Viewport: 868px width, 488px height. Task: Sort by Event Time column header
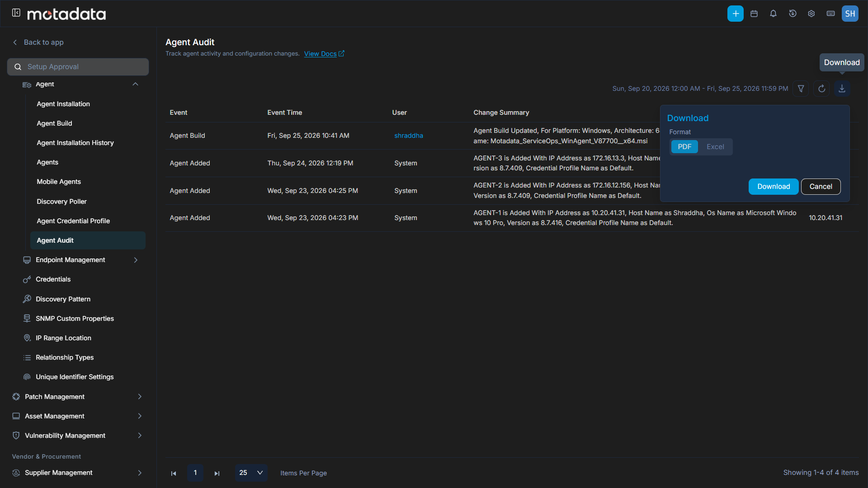(x=285, y=113)
